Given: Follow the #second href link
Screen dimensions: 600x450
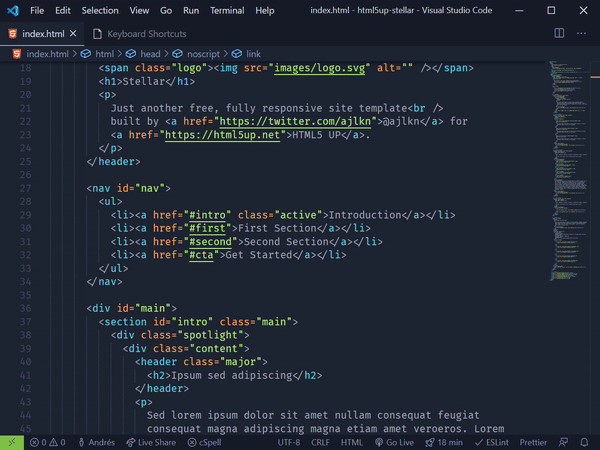Looking at the screenshot, I should point(210,242).
